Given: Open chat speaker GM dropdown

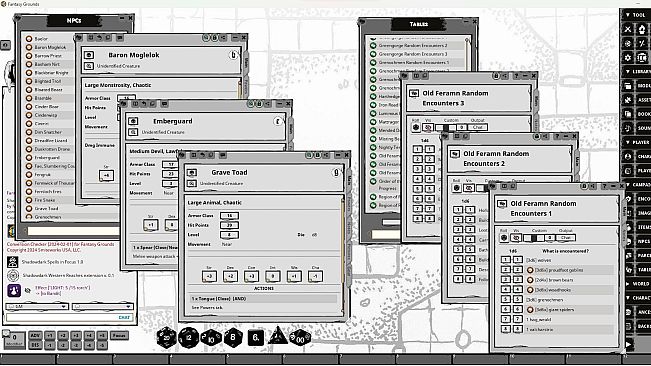Looking at the screenshot, I should tap(37, 307).
